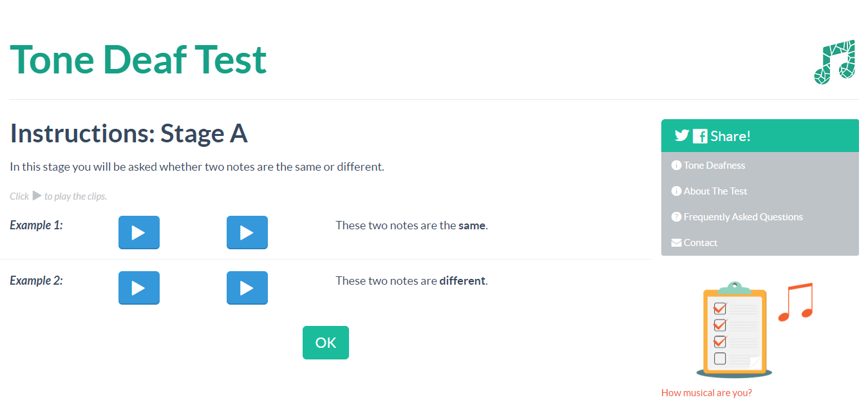Viewport: 868px width, 400px height.
Task: Click the Twitter share icon
Action: pyautogui.click(x=682, y=135)
